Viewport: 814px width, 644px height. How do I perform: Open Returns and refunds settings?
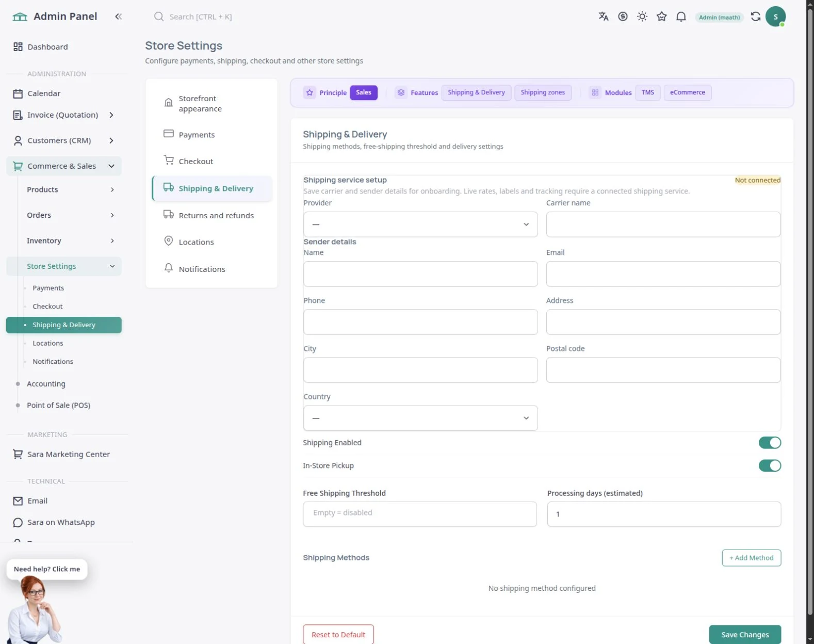pyautogui.click(x=211, y=215)
